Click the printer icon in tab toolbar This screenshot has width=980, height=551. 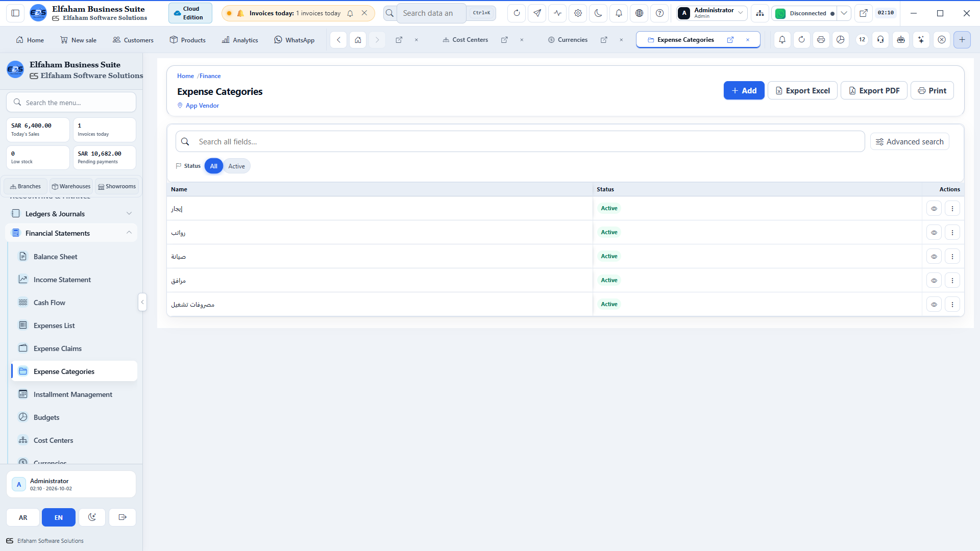(x=821, y=40)
